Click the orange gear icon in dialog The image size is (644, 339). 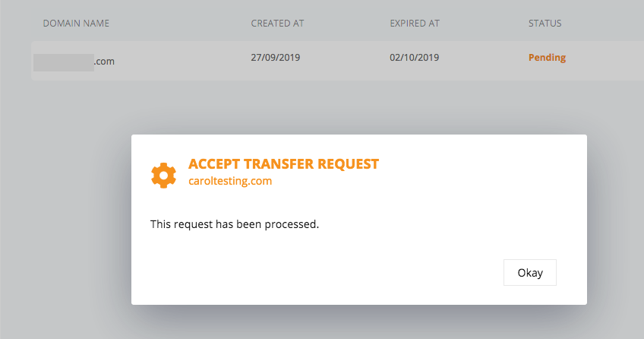pos(164,176)
